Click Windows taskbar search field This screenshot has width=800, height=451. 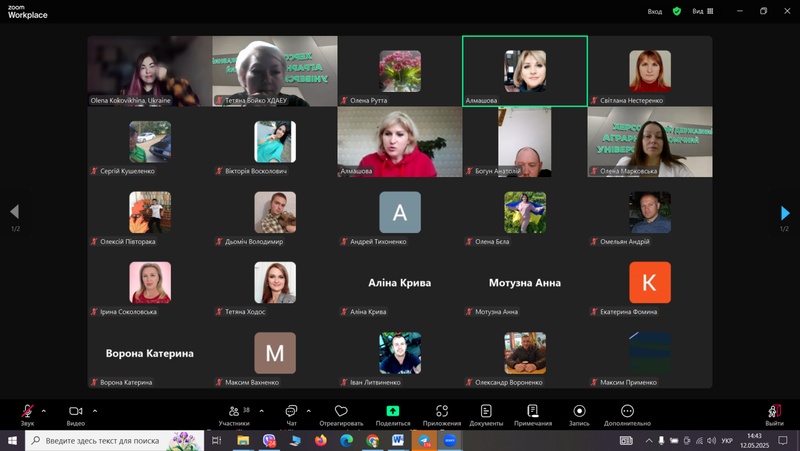point(114,440)
